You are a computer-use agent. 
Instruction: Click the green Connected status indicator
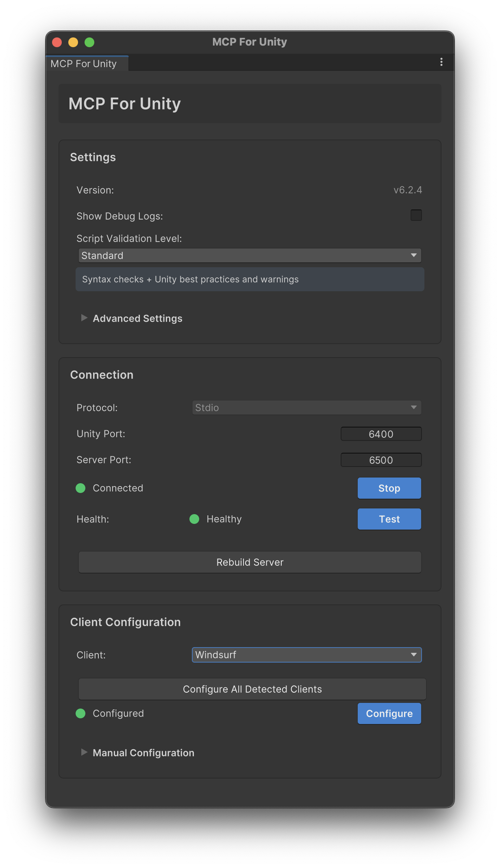(80, 488)
